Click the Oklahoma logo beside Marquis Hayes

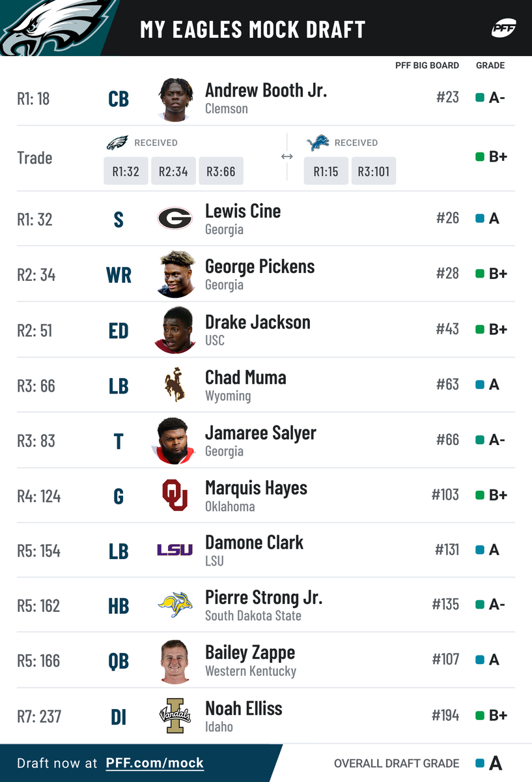175,495
